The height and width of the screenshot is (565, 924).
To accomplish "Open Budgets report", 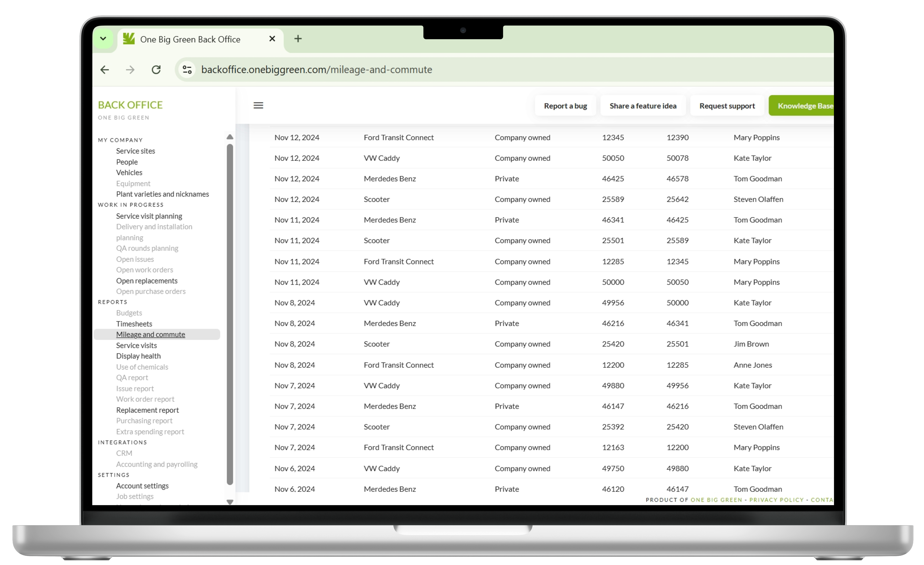I will tap(129, 313).
